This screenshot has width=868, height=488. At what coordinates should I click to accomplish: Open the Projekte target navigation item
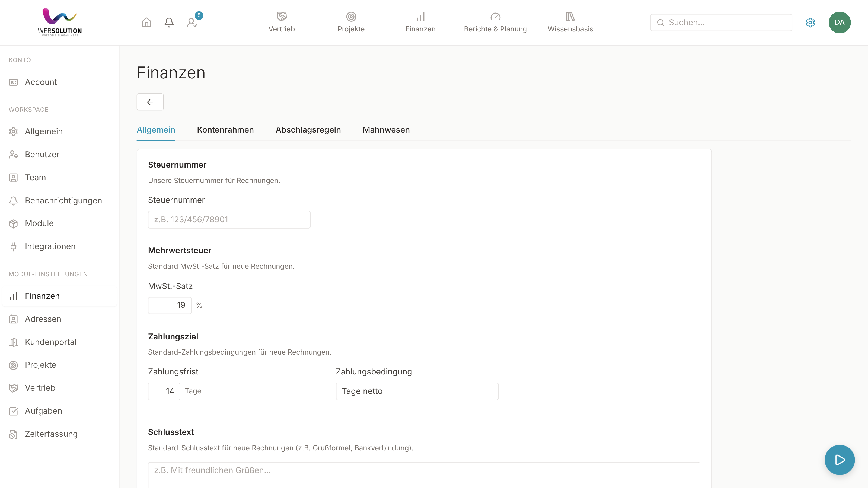[x=351, y=22]
